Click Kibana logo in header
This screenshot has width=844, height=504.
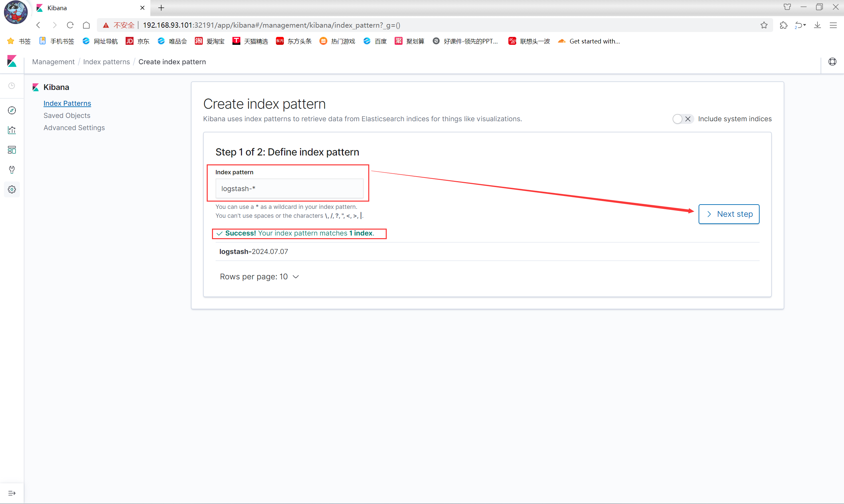tap(12, 62)
